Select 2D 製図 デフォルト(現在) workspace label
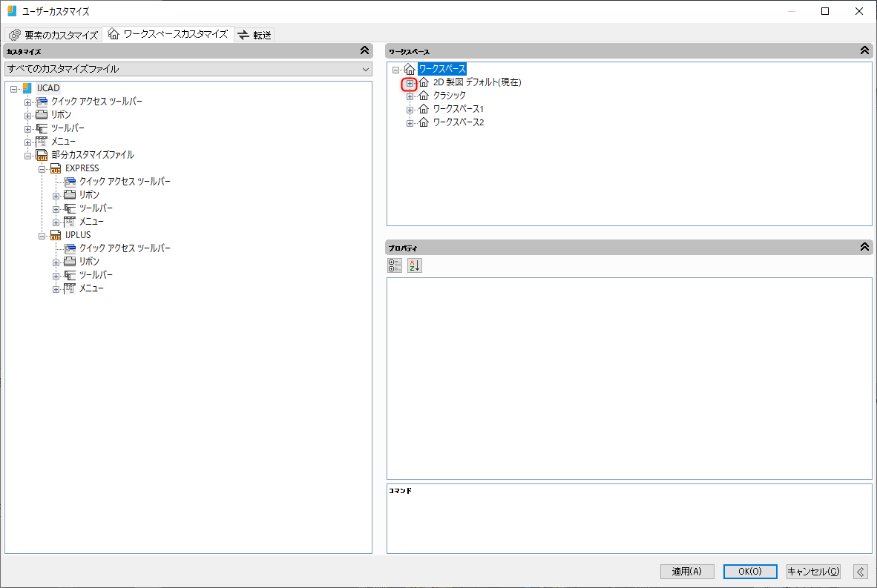Screen dimensions: 877x588 coord(477,82)
